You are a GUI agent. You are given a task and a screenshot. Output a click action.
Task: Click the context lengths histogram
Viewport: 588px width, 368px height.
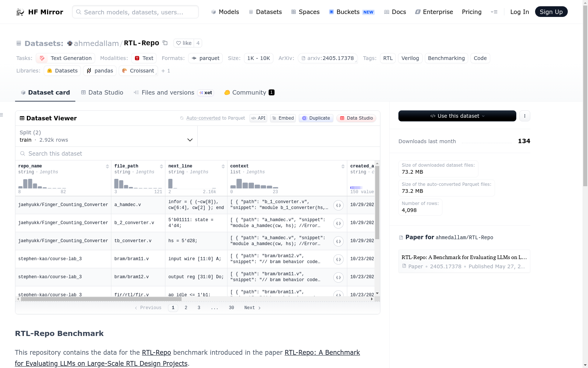pyautogui.click(x=254, y=183)
